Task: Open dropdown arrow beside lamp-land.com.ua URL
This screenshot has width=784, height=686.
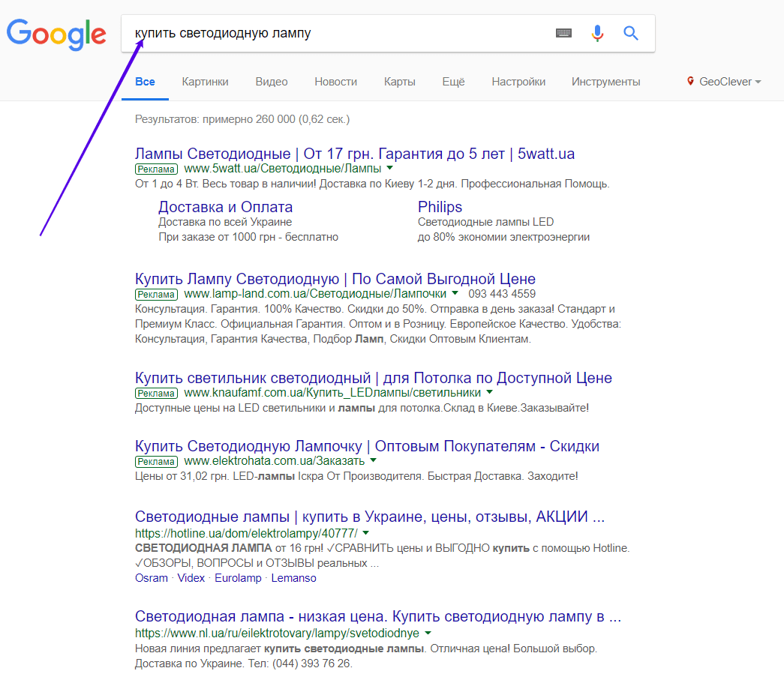Action: tap(455, 294)
